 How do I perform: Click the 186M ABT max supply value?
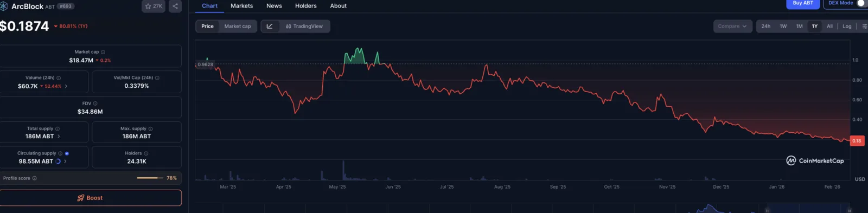(137, 137)
